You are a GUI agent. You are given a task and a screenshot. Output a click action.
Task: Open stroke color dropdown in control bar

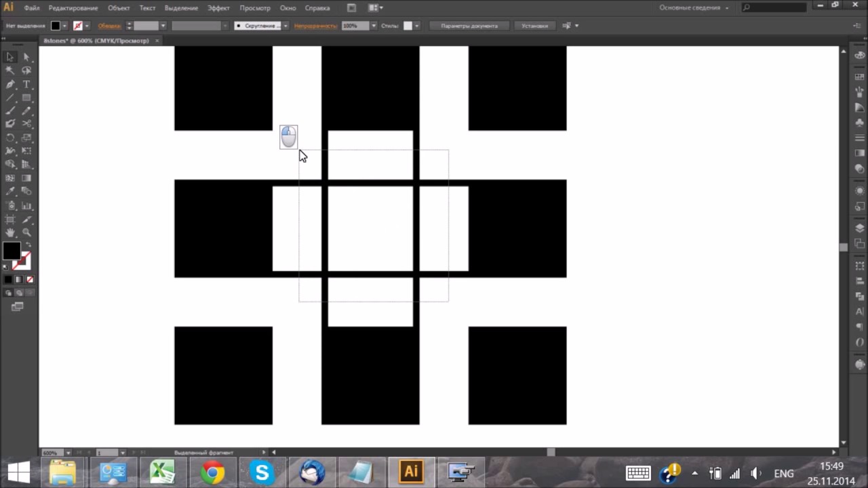(87, 26)
